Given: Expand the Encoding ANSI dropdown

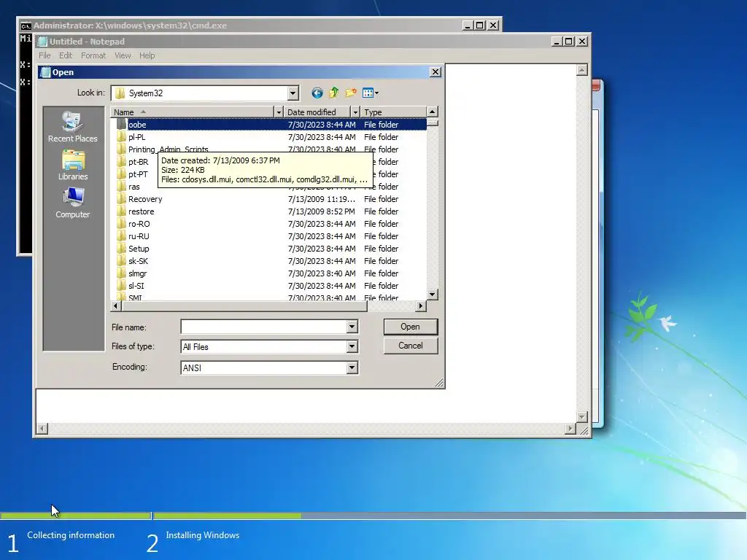Looking at the screenshot, I should pos(352,367).
